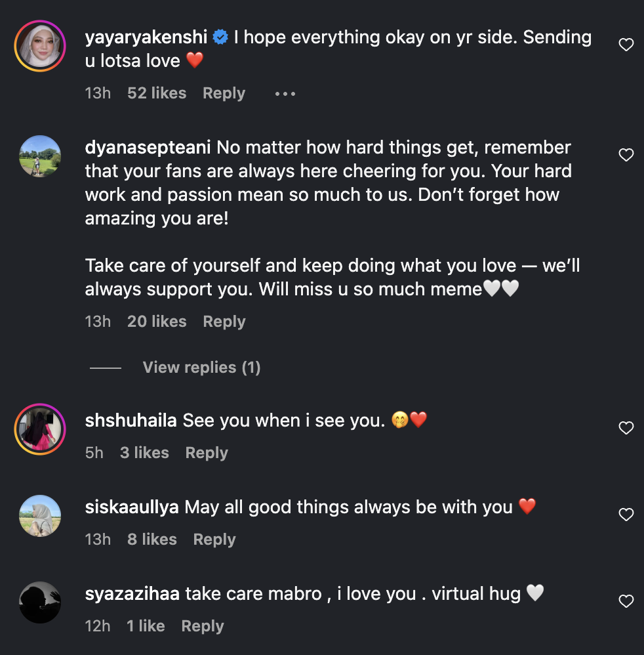Open syazazihaa's profile avatar

coord(40,602)
